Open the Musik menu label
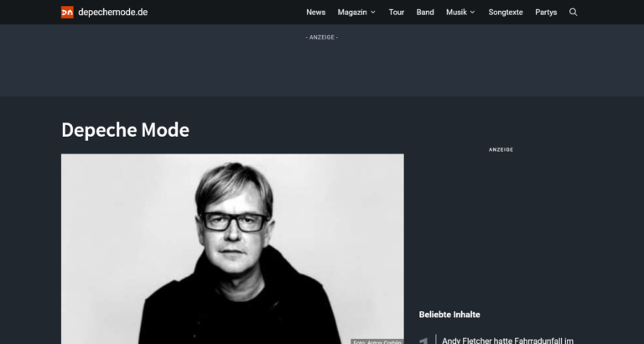This screenshot has width=644, height=344. (456, 13)
